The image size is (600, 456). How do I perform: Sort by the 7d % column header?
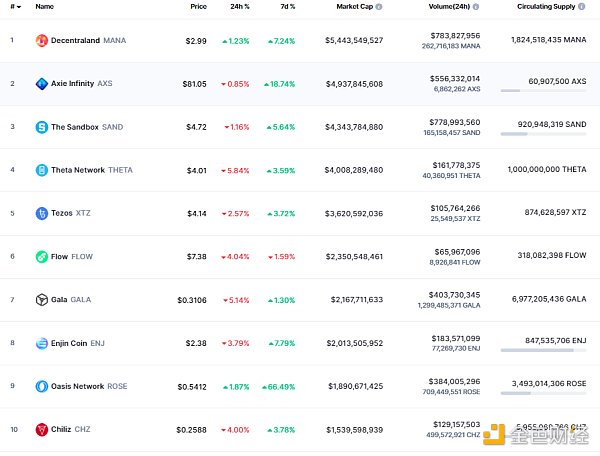point(287,7)
